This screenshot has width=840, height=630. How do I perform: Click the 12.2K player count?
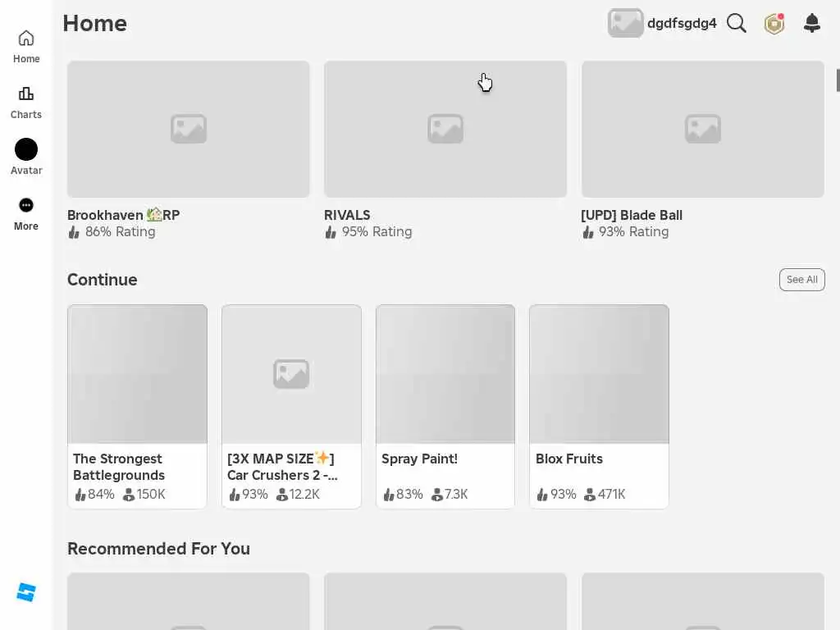[298, 495]
